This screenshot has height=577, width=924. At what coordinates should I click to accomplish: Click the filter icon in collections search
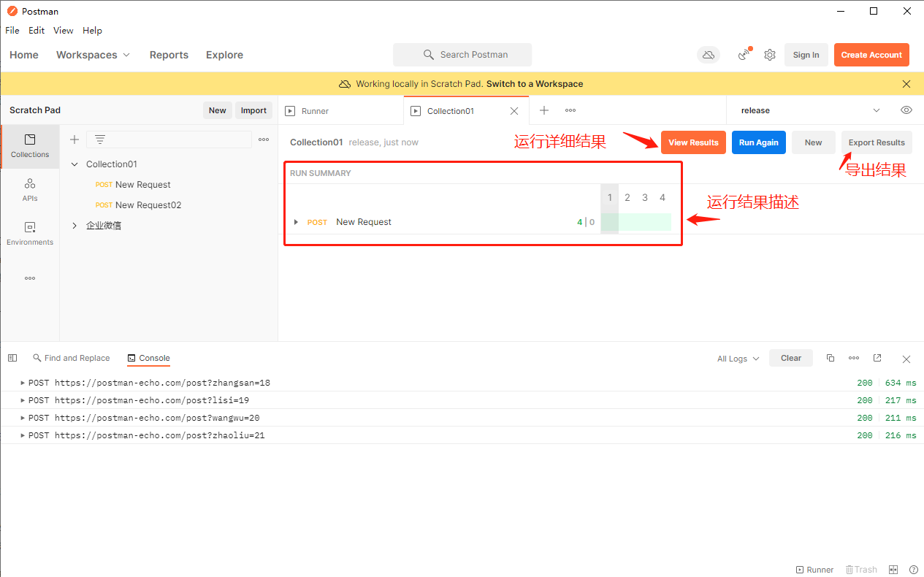coord(100,140)
